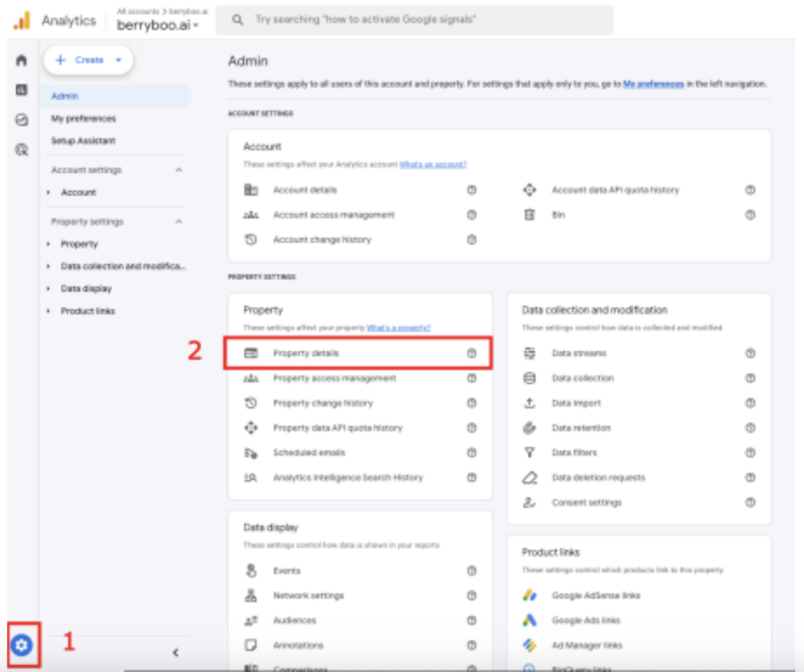The image size is (804, 672).
Task: Click the help icon next to Account details
Action: [472, 190]
